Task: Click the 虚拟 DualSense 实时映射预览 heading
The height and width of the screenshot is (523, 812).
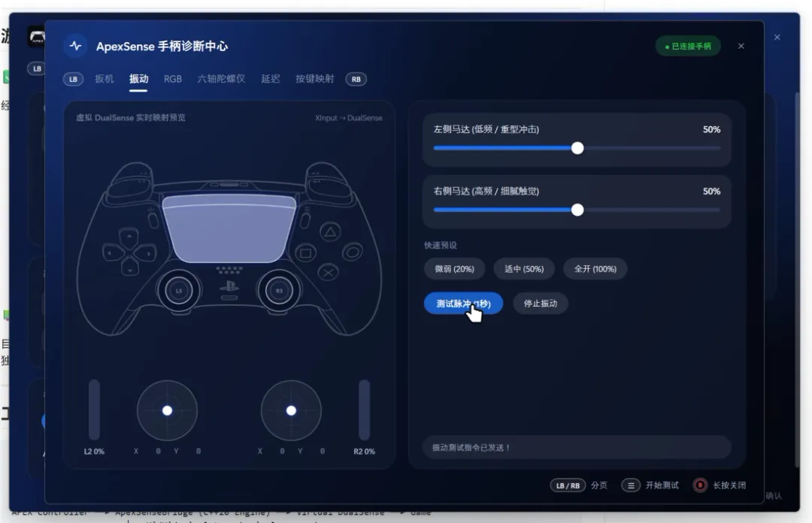Action: point(131,117)
